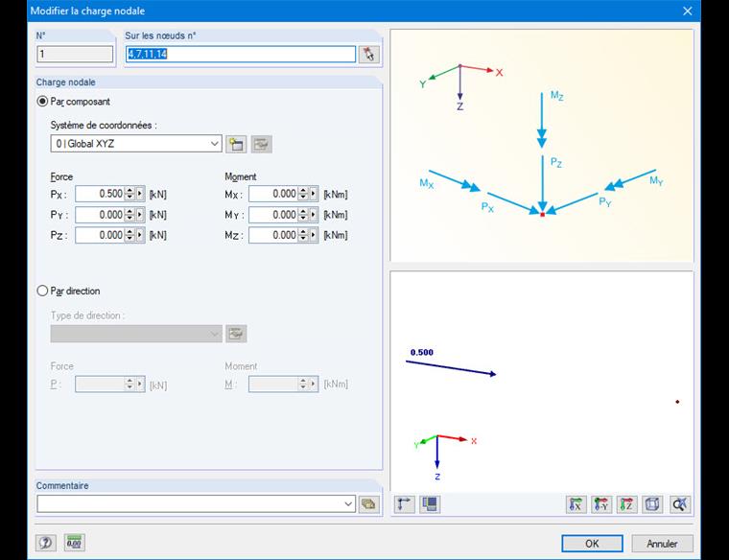Close the Modifier la charge nodale dialog
729x560 pixels.
[688, 11]
